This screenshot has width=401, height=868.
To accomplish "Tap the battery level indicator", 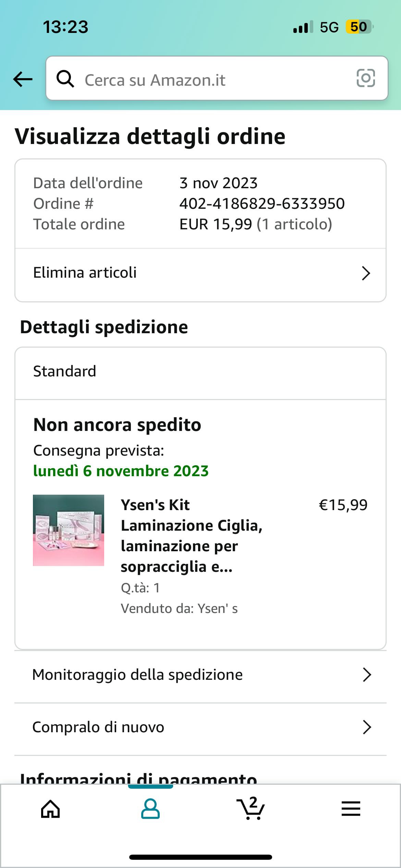I will coord(359,27).
